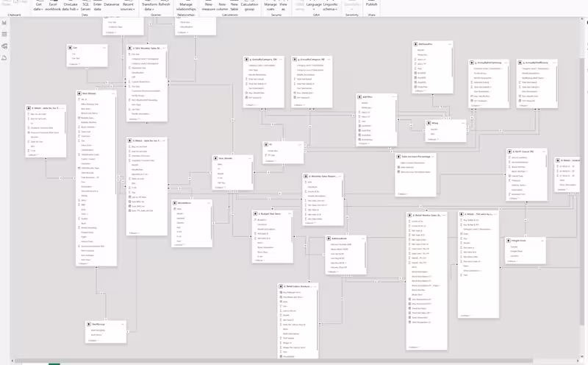The width and height of the screenshot is (588, 365).
Task: Collapse the ShelfGroup table card
Action: (x=93, y=341)
